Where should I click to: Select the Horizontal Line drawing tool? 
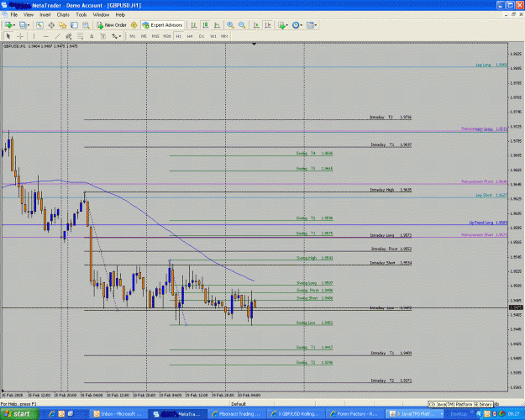[46, 36]
